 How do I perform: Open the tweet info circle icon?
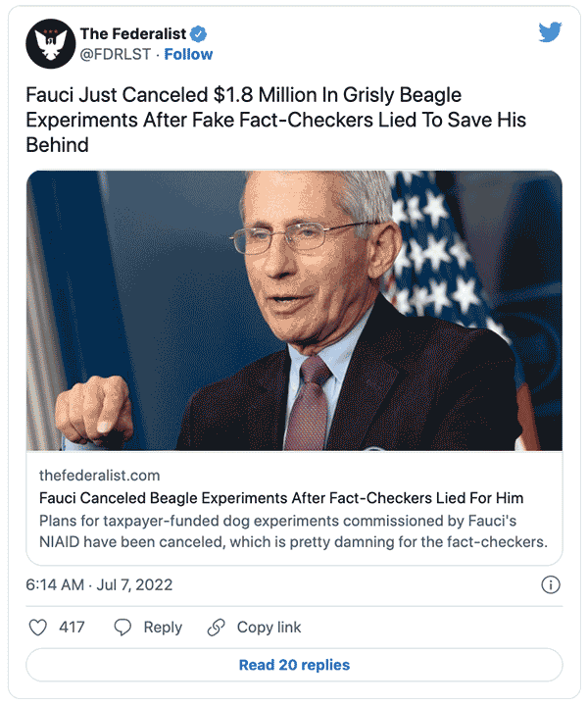click(551, 584)
